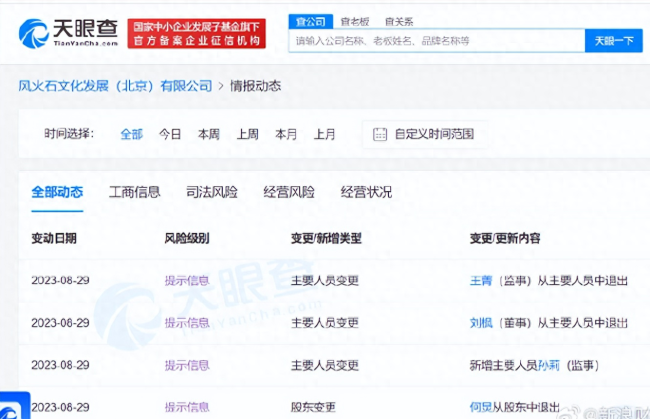Click the 风险级别 column header
This screenshot has width=650, height=419.
point(187,238)
